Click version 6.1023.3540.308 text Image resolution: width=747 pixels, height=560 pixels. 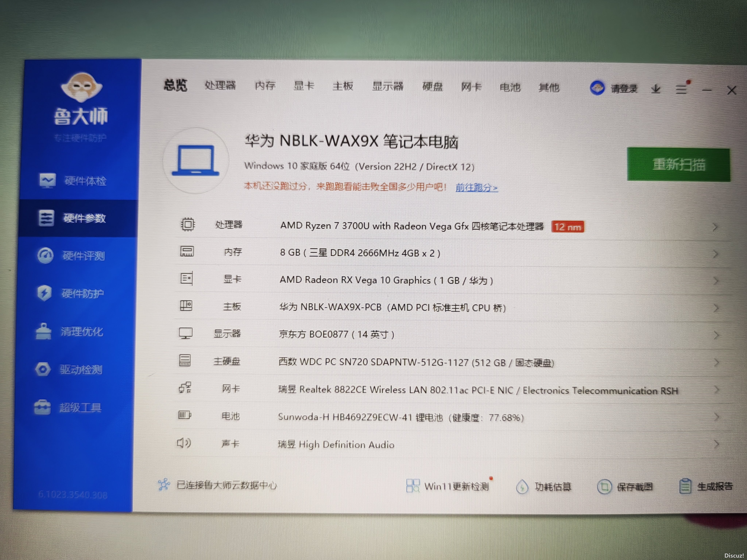point(73,495)
